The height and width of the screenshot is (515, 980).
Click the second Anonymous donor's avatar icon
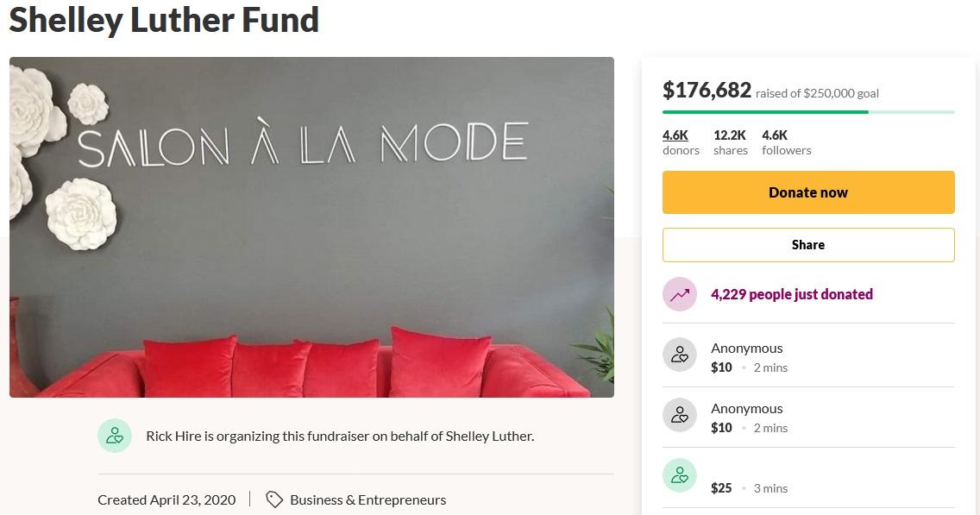click(x=679, y=415)
